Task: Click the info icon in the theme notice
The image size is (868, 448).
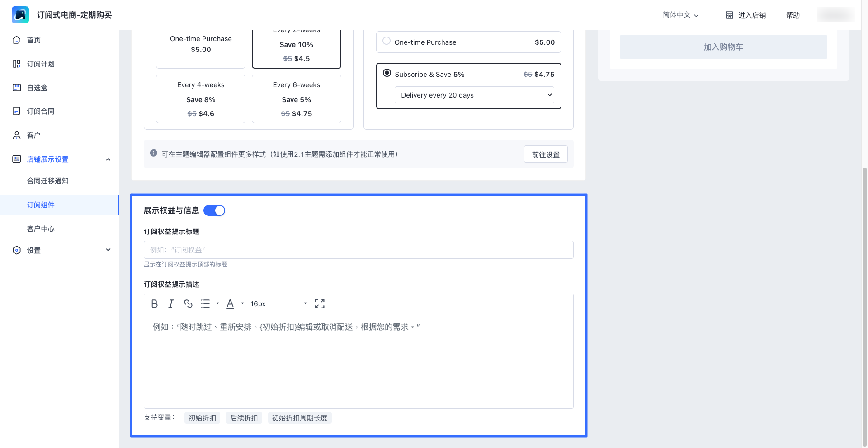Action: tap(154, 153)
